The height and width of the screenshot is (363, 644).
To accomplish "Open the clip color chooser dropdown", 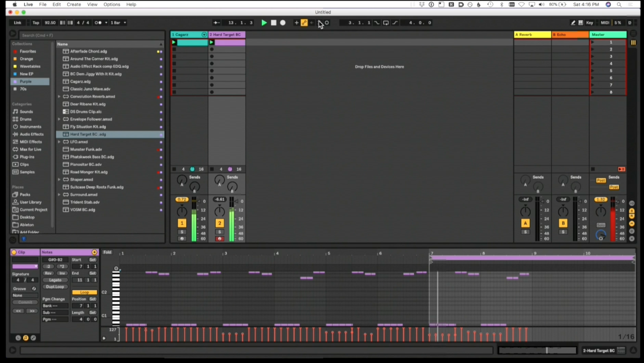I will click(25, 267).
